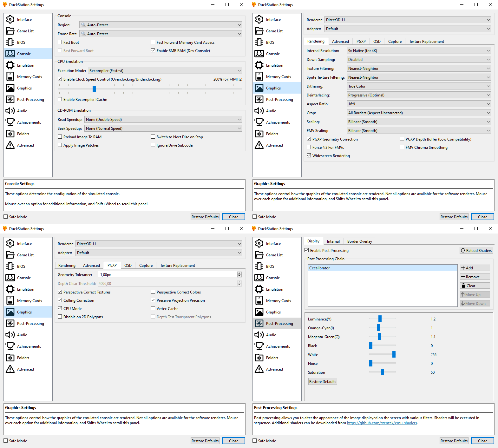Toggle Enable Clock Speed Control checkbox

pyautogui.click(x=60, y=79)
